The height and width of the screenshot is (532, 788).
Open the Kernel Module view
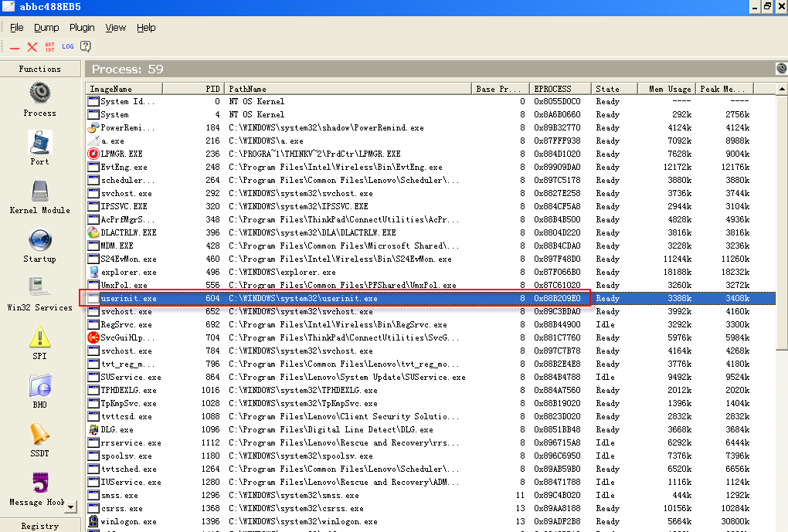click(39, 192)
